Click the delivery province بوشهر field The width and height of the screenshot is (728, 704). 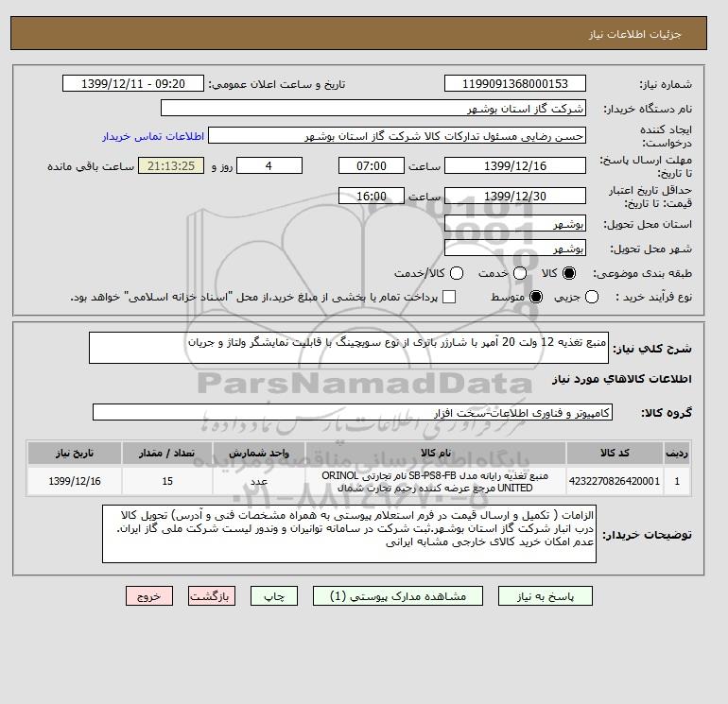(515, 223)
